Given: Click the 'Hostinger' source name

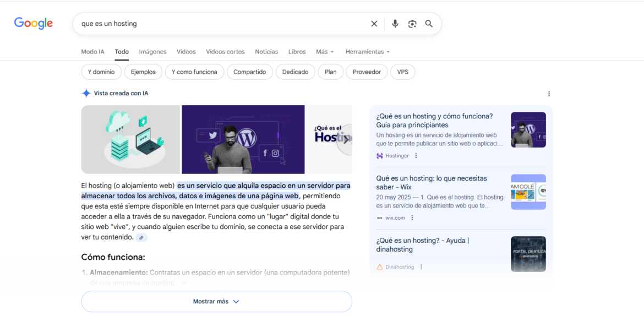Looking at the screenshot, I should pyautogui.click(x=397, y=156).
